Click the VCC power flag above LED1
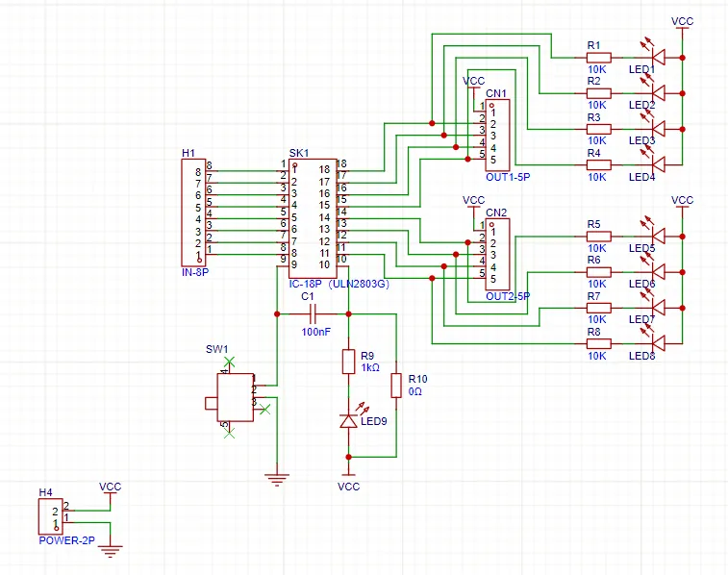Image resolution: width=728 pixels, height=575 pixels. pos(682,24)
